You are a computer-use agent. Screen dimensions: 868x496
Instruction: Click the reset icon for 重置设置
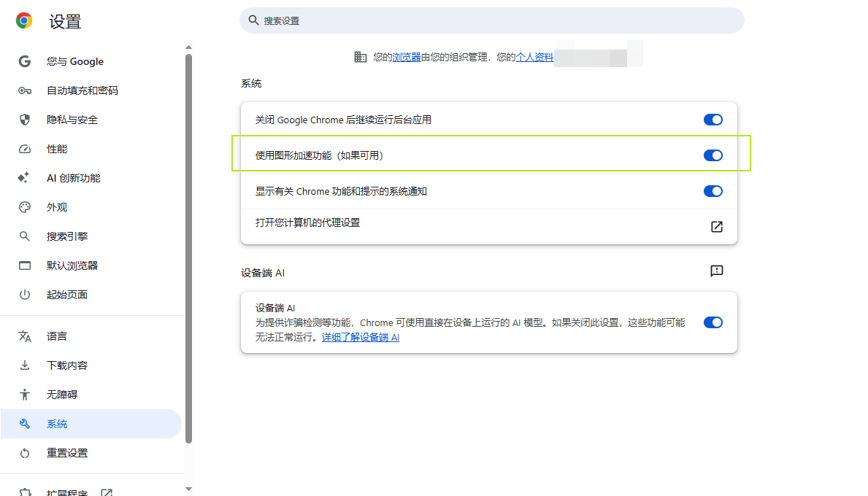(x=24, y=453)
